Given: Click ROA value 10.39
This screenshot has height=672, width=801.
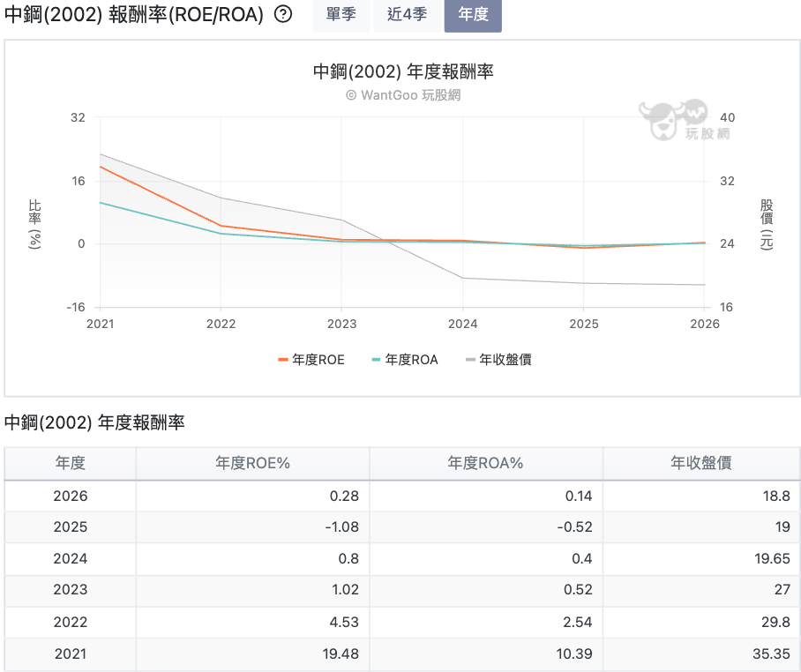Looking at the screenshot, I should click(x=574, y=653).
